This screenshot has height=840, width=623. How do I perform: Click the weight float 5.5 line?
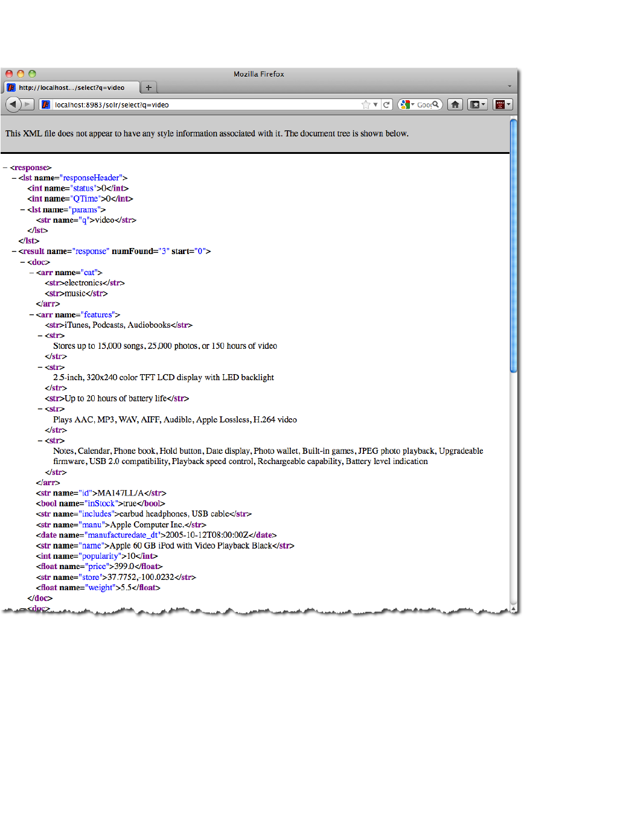[98, 588]
